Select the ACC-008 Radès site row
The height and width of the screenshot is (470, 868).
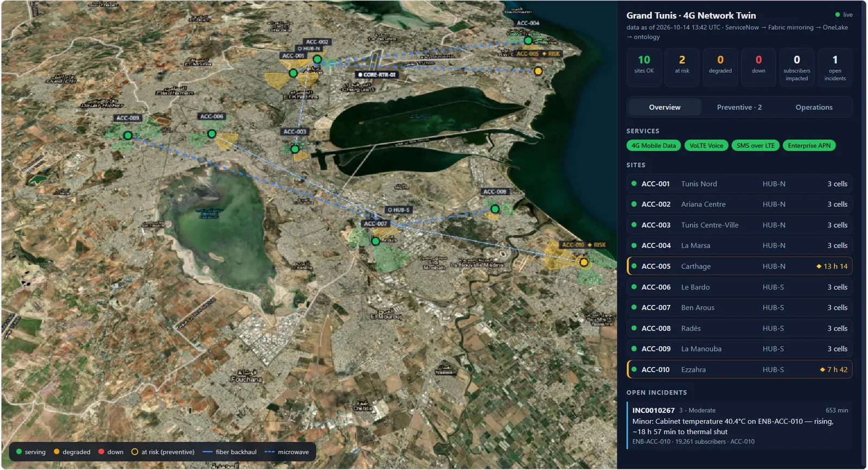click(739, 328)
